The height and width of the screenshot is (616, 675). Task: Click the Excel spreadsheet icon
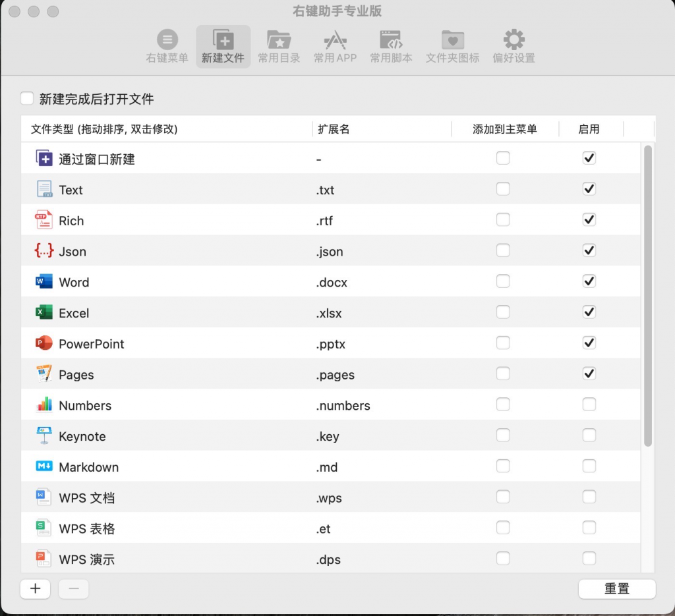point(44,313)
